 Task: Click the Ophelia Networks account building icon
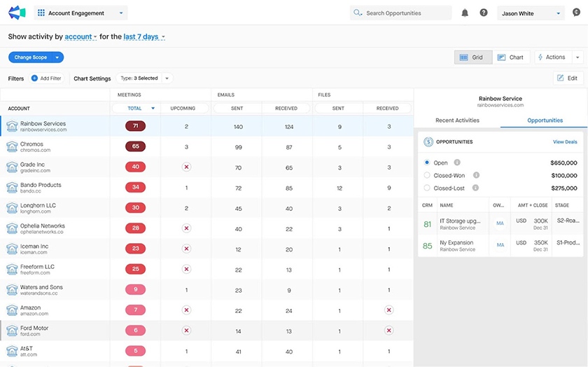pos(12,228)
